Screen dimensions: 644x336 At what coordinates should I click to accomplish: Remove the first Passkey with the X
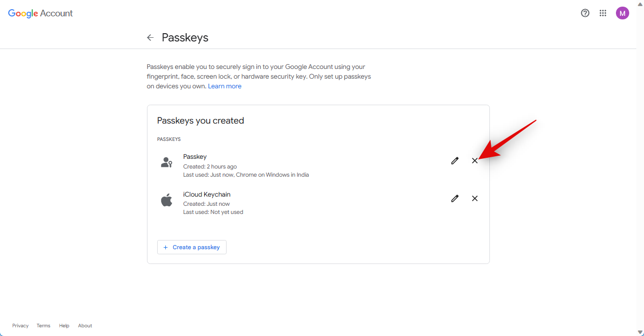point(475,161)
